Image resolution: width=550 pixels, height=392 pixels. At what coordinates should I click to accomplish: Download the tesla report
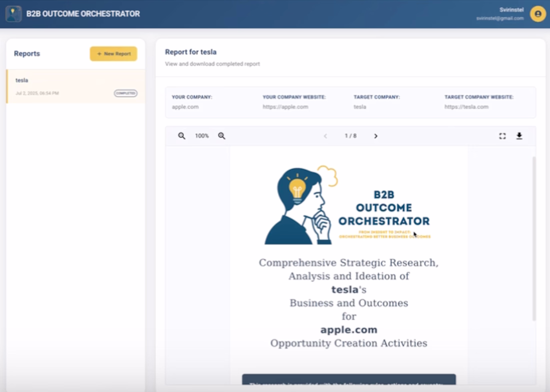pos(519,136)
